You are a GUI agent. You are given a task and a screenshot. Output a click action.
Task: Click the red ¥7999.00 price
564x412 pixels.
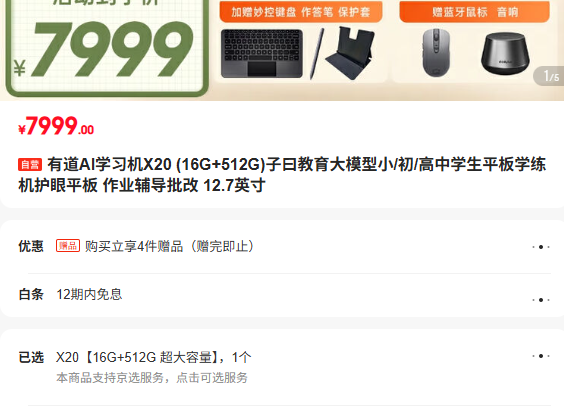(56, 126)
